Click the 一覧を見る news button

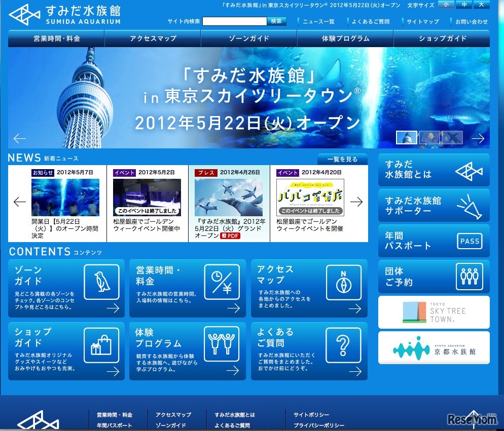pos(342,159)
